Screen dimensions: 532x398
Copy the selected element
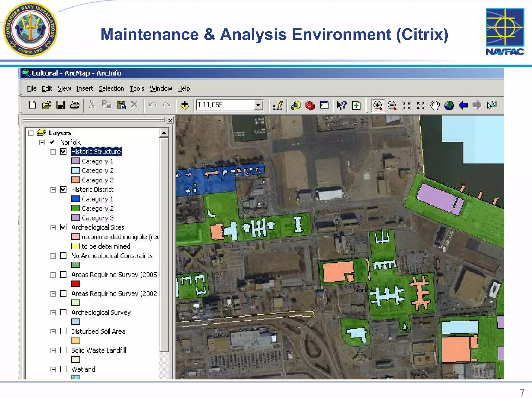pos(106,105)
